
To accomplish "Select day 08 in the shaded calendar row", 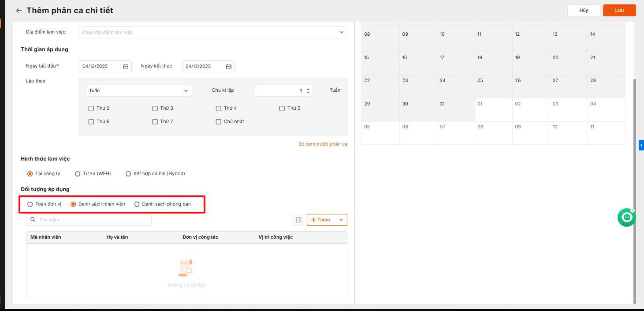I will [380, 41].
